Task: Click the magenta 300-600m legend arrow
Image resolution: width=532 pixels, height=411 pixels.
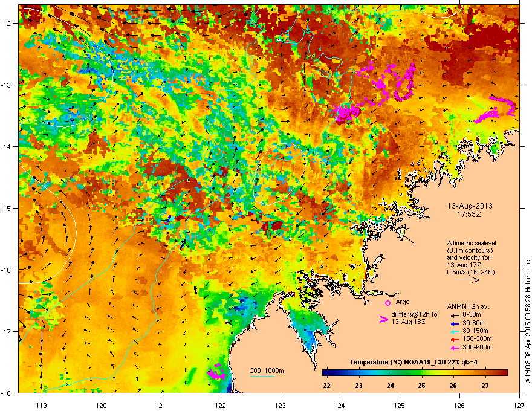Action: (x=454, y=348)
